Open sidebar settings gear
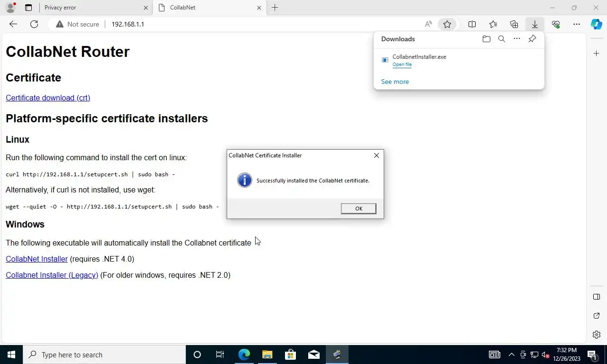Viewport: 607px width, 364px height. click(597, 335)
